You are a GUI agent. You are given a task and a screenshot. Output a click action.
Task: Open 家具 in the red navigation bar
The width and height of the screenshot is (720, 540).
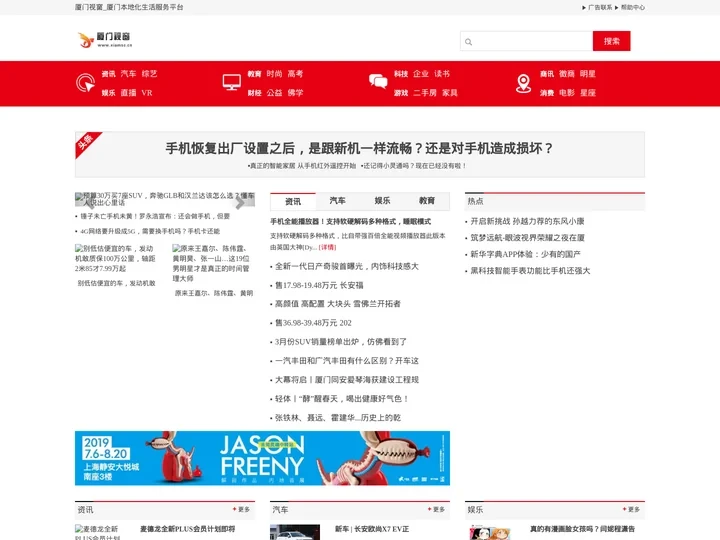(x=450, y=93)
